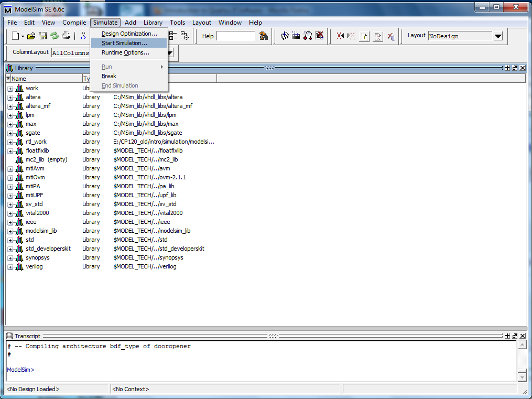This screenshot has height=399, width=532.
Task: Expand the rtl_work library
Action: point(10,142)
